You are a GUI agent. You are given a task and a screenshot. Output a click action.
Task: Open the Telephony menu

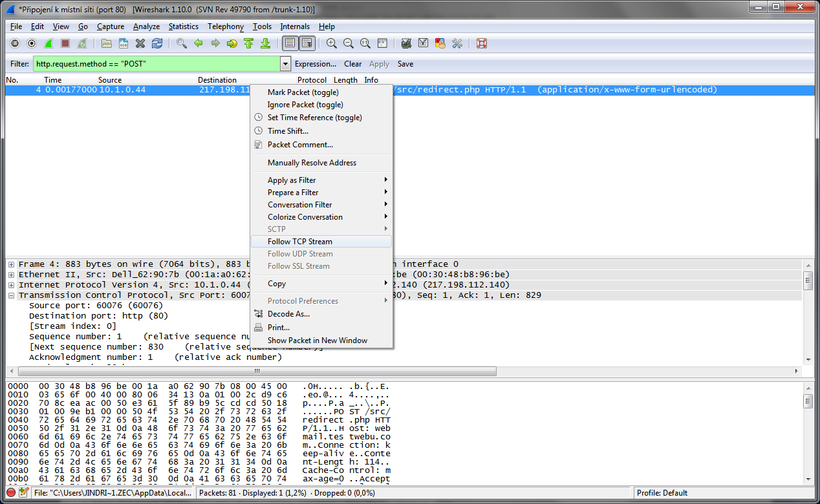[x=226, y=26]
